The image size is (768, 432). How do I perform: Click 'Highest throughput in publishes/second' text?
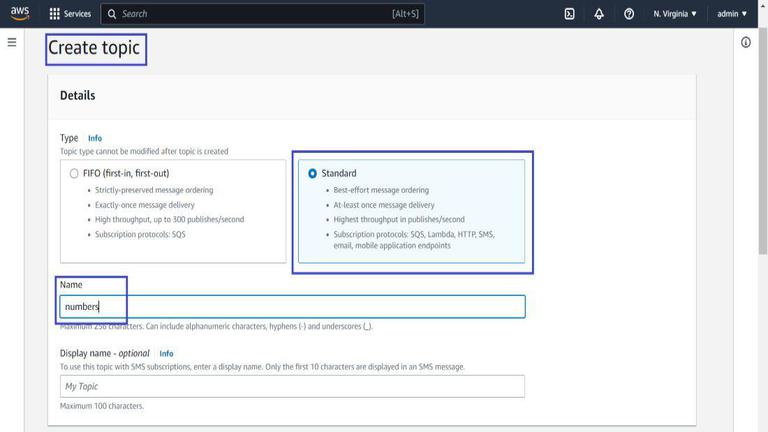pos(399,219)
